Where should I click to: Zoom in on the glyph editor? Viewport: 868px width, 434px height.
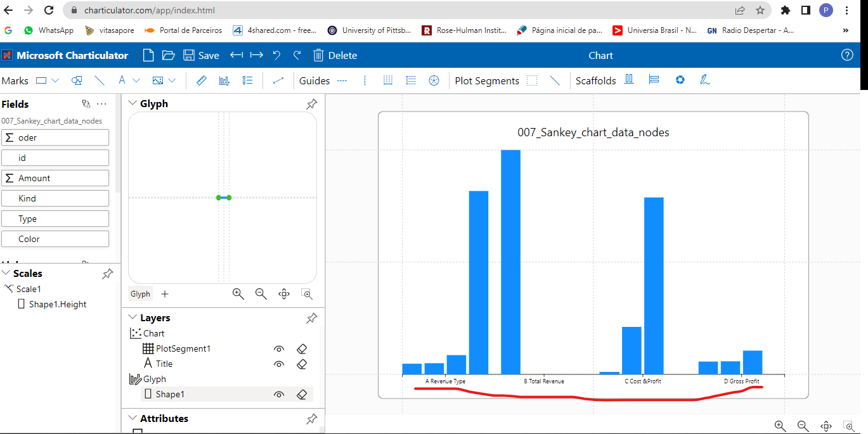tap(238, 294)
